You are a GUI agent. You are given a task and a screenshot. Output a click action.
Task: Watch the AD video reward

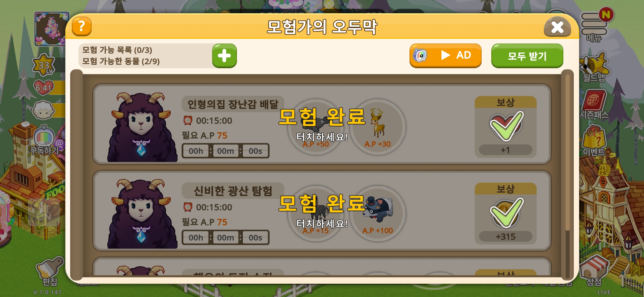click(445, 56)
